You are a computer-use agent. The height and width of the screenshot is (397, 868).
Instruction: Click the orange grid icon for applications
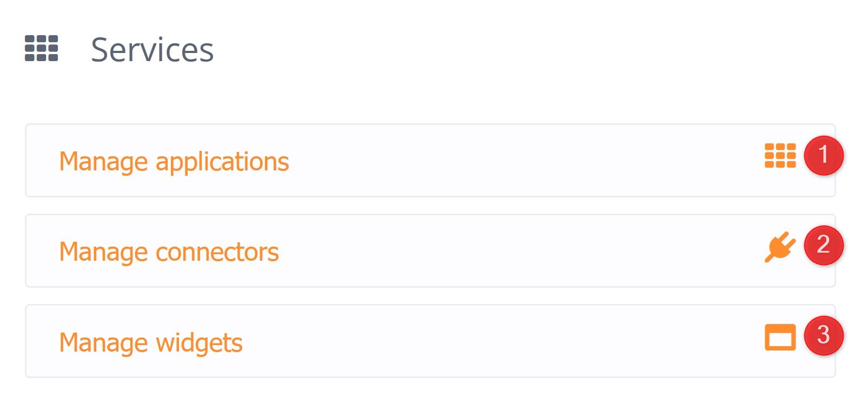(x=780, y=156)
